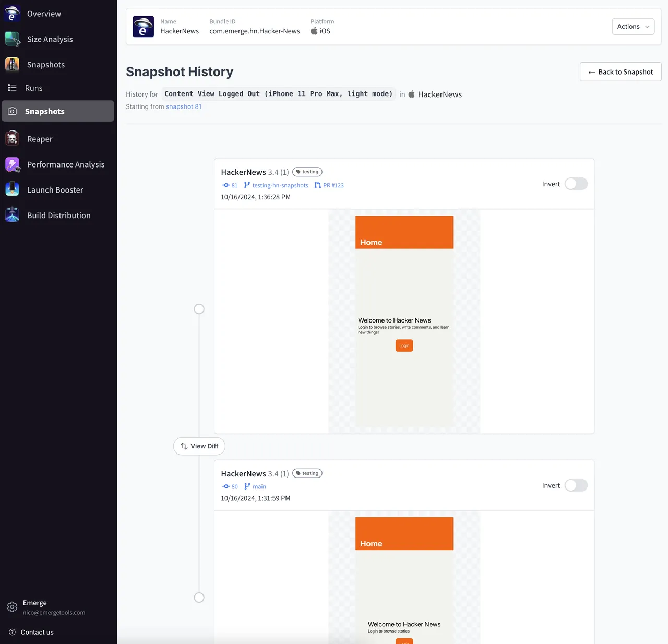668x644 pixels.
Task: Click the camera icon beside active Snapshots item
Action: tap(12, 111)
